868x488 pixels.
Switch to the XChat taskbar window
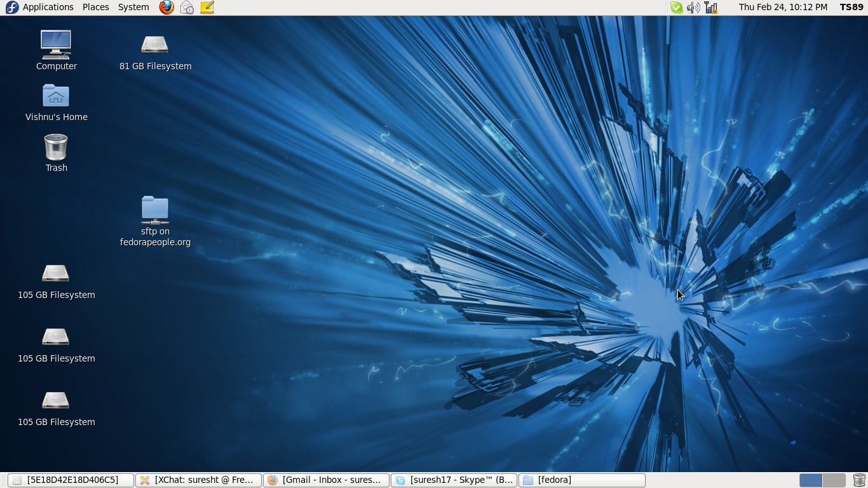click(x=198, y=480)
